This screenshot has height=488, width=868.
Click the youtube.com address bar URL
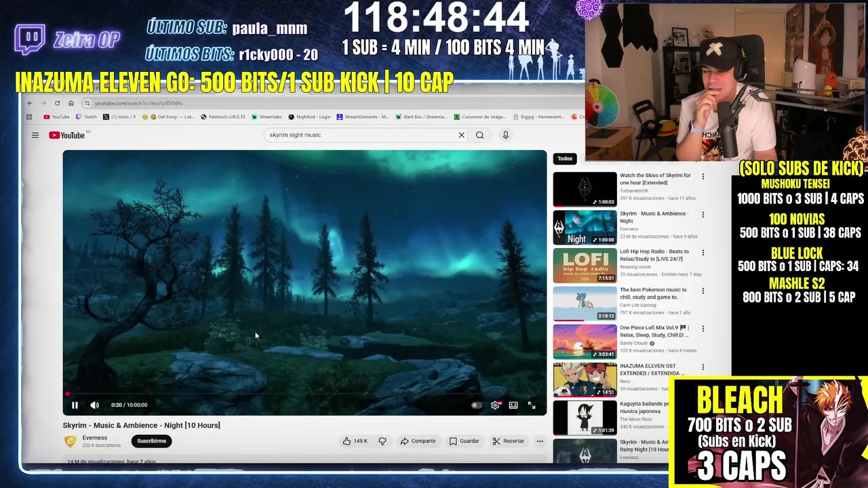[138, 103]
